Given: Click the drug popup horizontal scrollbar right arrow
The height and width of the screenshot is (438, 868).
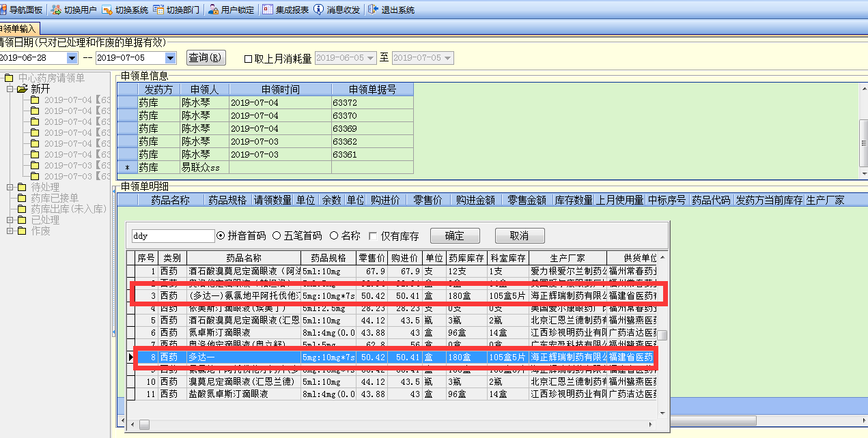Looking at the screenshot, I should coord(652,424).
